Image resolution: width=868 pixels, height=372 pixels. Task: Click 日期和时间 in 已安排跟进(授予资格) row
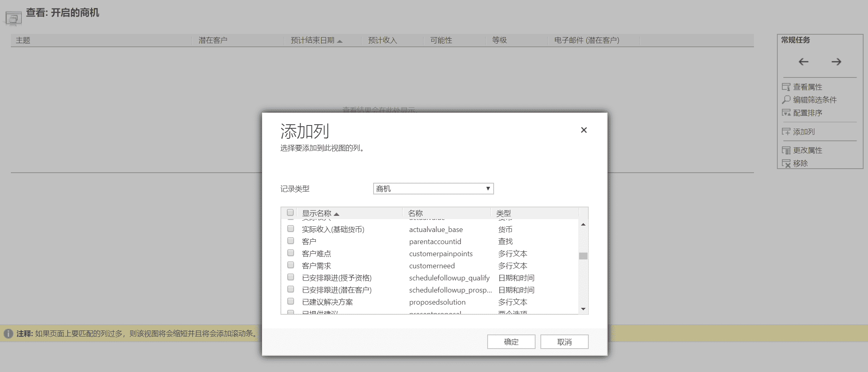tap(516, 278)
